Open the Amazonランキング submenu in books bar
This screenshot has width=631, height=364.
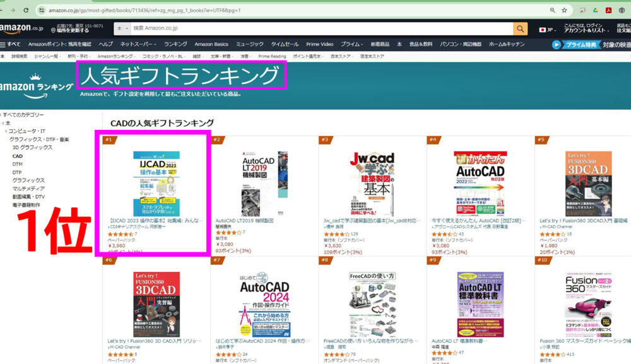pyautogui.click(x=116, y=57)
